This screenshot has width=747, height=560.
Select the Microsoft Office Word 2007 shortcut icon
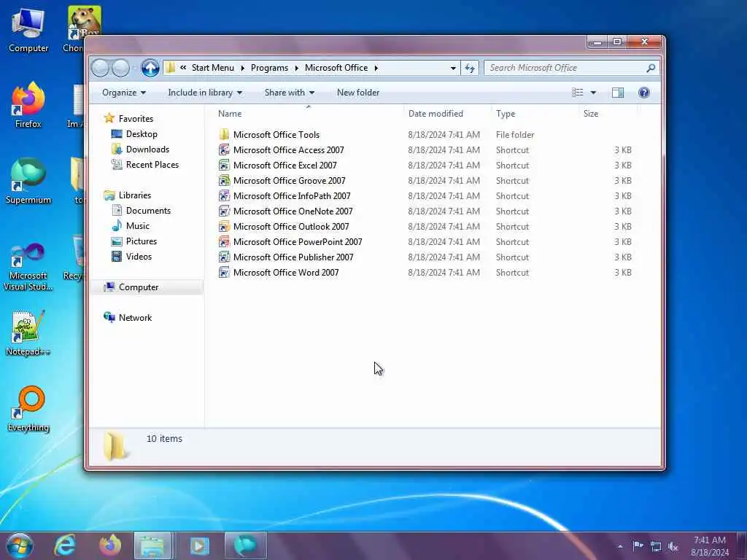(x=224, y=273)
